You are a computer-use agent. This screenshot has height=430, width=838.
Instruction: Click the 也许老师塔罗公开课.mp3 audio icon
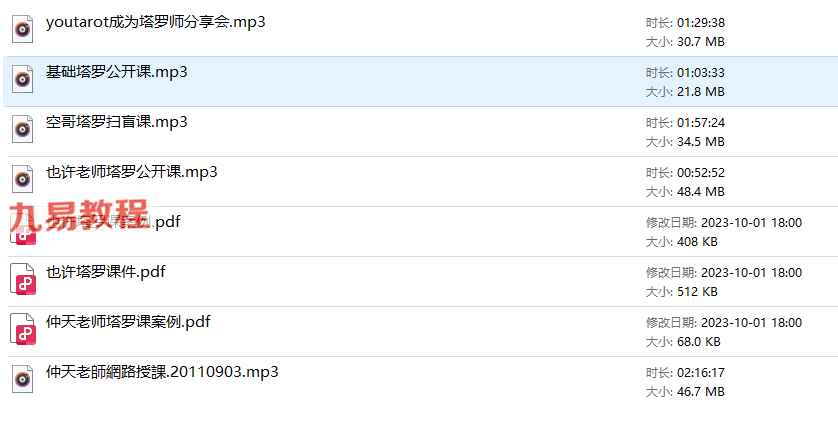(22, 179)
